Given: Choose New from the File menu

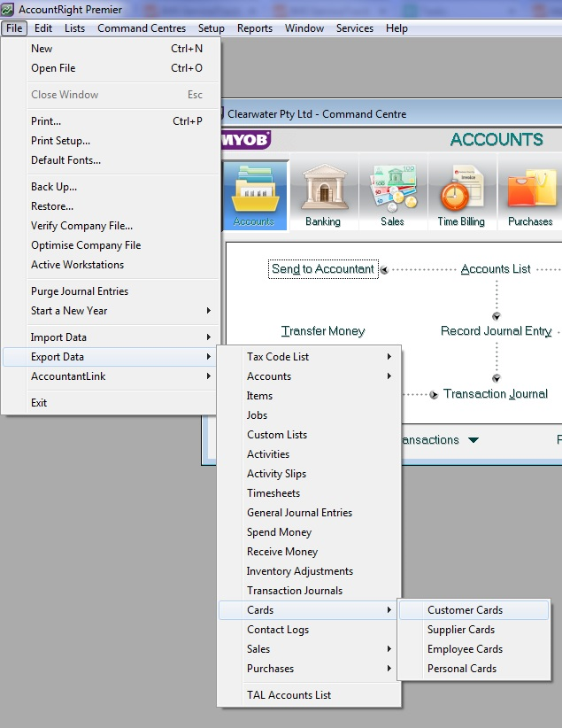Looking at the screenshot, I should coord(111,49).
